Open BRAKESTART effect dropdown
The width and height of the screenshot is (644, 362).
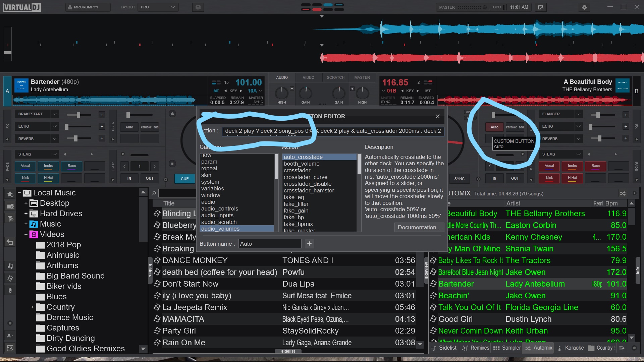coord(54,114)
